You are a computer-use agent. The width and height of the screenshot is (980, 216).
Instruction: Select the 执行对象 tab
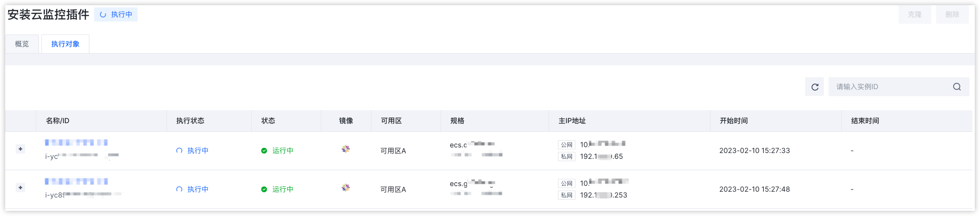(x=65, y=44)
